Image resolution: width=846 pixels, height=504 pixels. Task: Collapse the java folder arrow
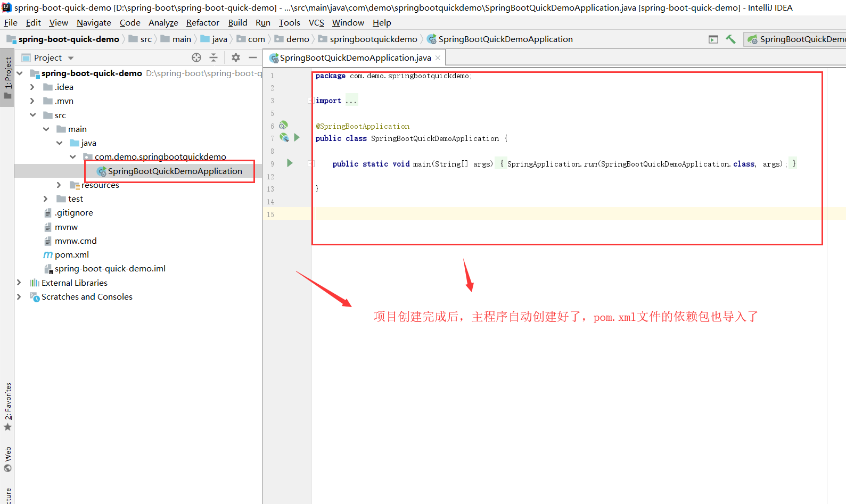pos(59,143)
